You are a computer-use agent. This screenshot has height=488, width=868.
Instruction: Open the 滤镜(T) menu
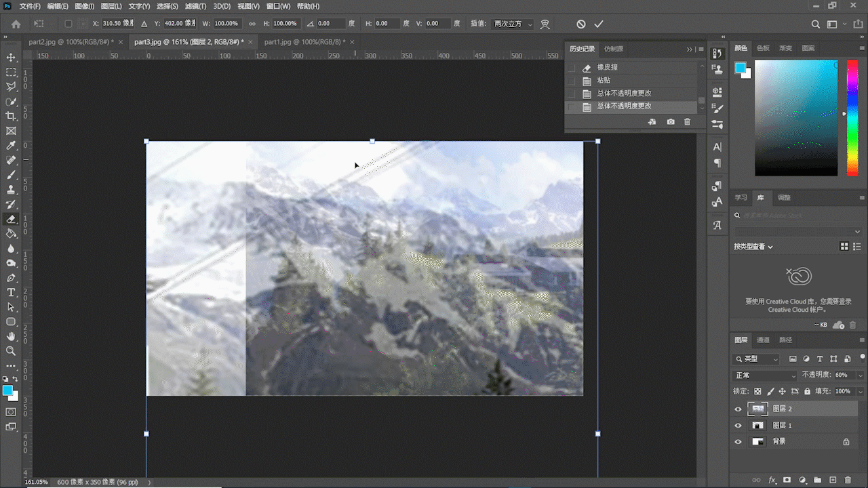pos(195,6)
